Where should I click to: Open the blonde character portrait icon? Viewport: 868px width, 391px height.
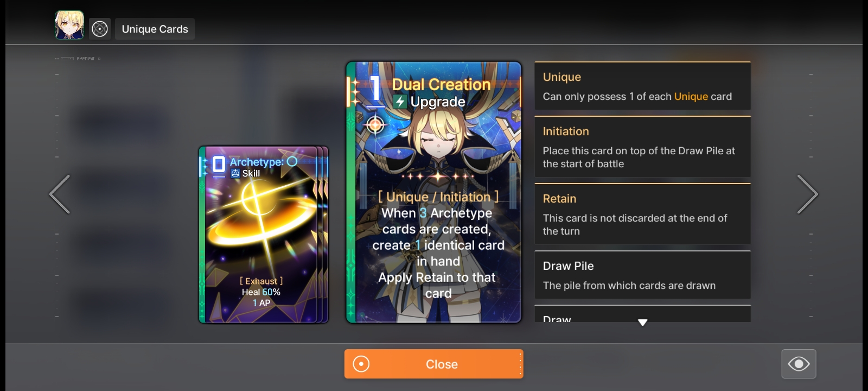[x=69, y=25]
